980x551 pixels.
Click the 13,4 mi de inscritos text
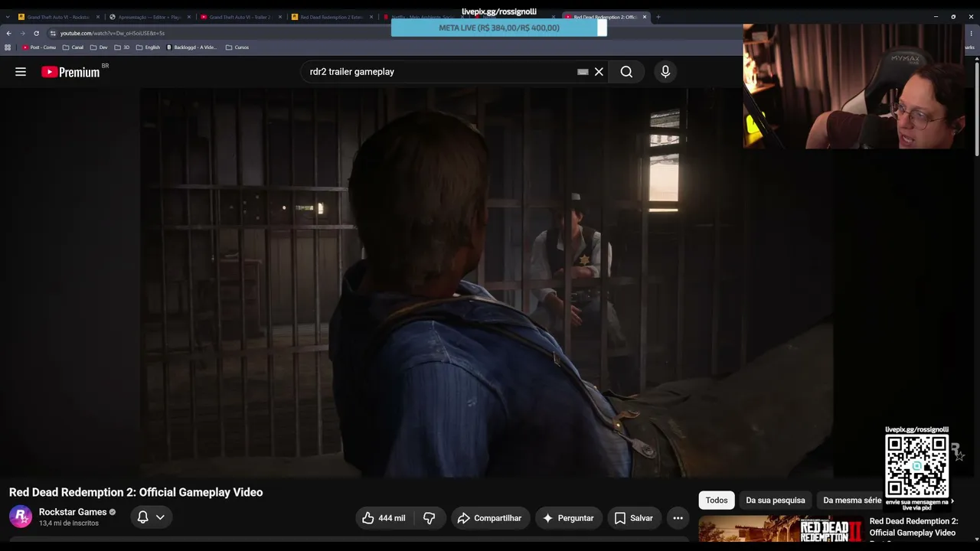tap(69, 523)
